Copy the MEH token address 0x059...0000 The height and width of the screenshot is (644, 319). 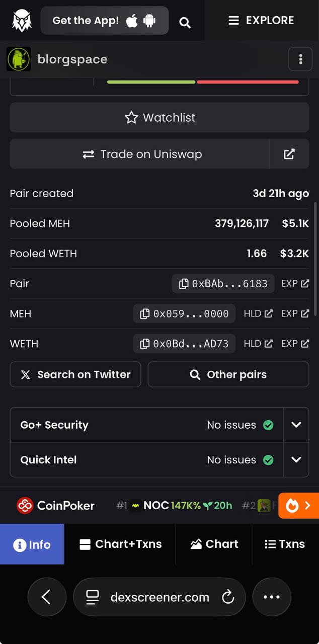(x=184, y=313)
